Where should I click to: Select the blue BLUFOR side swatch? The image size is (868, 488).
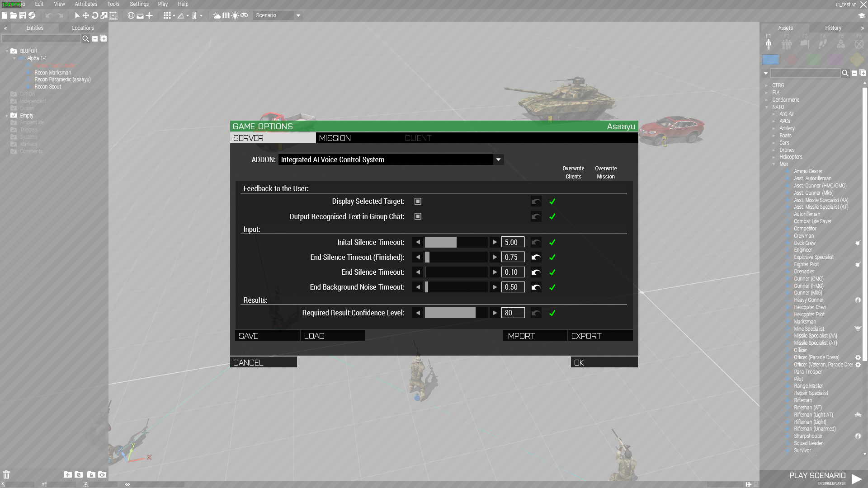770,60
